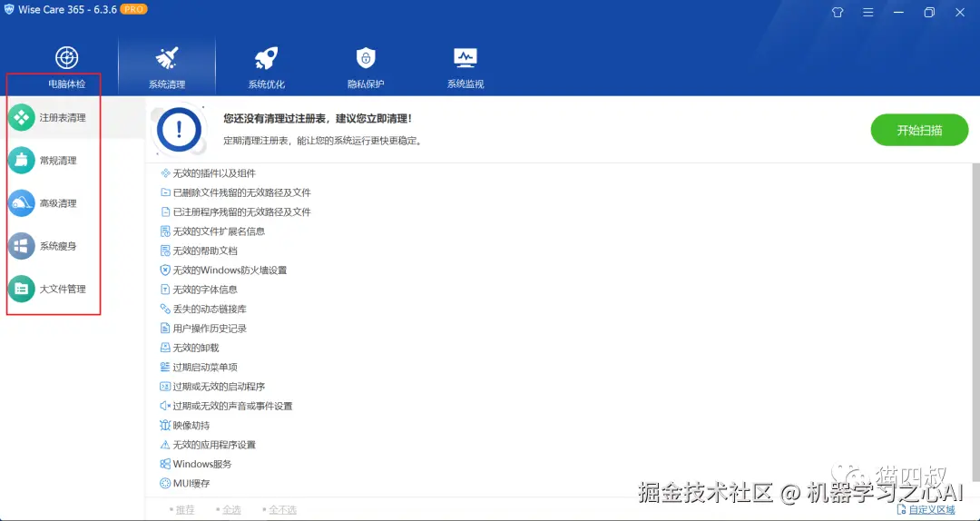
Task: Open the 系统优化 rocket tab
Action: click(x=266, y=67)
